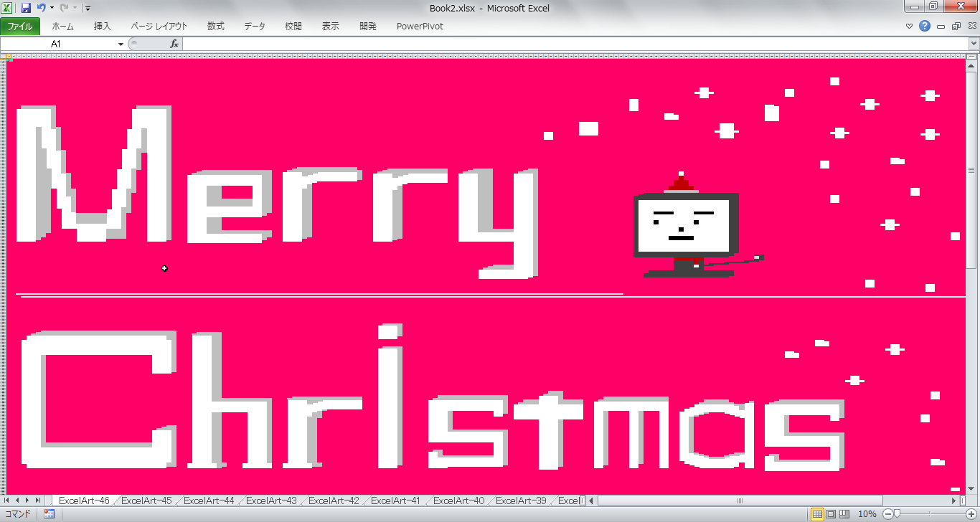This screenshot has height=522, width=980.
Task: Switch to Normal view button
Action: coord(817,514)
